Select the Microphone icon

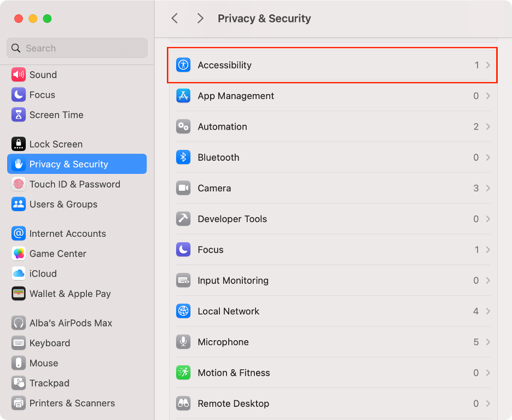tap(184, 342)
